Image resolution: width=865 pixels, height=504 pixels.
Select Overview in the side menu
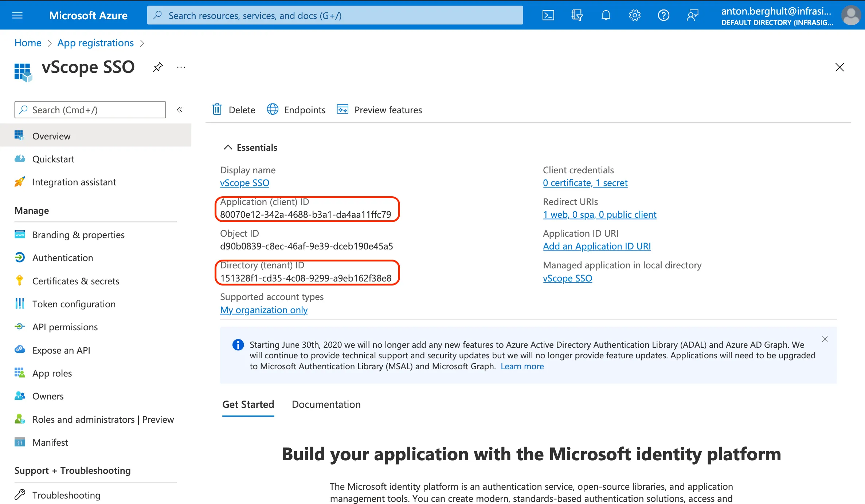click(95, 136)
